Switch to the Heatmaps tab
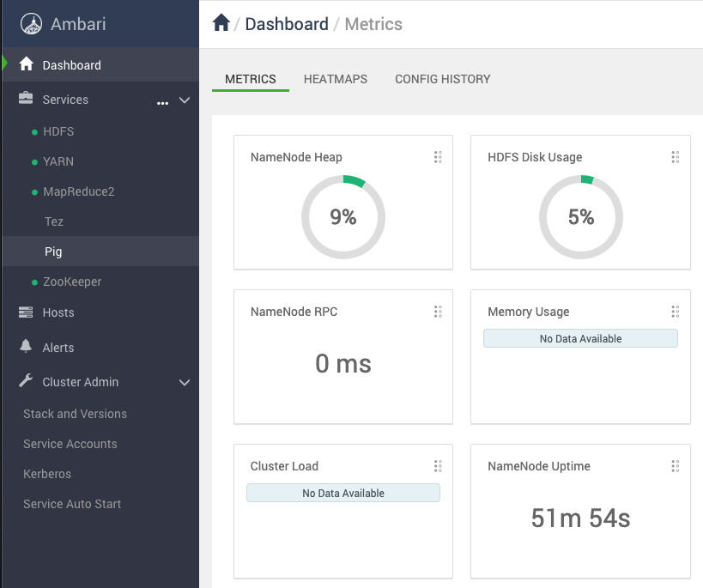 [336, 79]
